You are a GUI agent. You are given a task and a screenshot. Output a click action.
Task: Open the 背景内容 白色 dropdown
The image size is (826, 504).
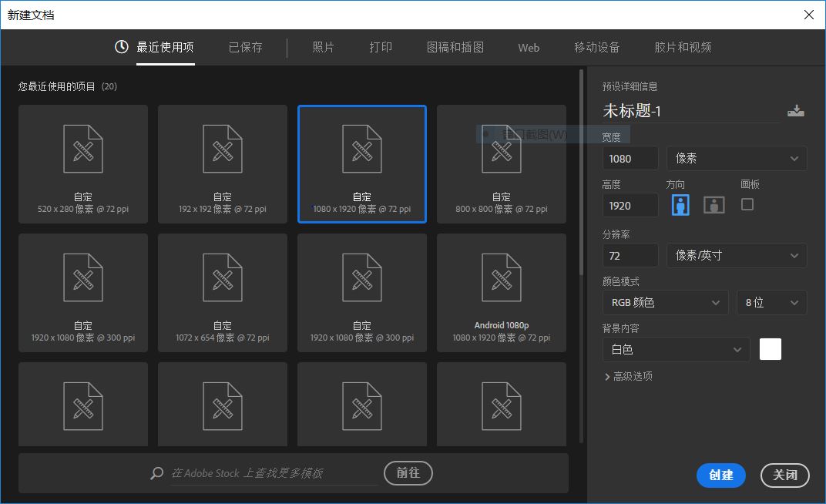click(676, 349)
